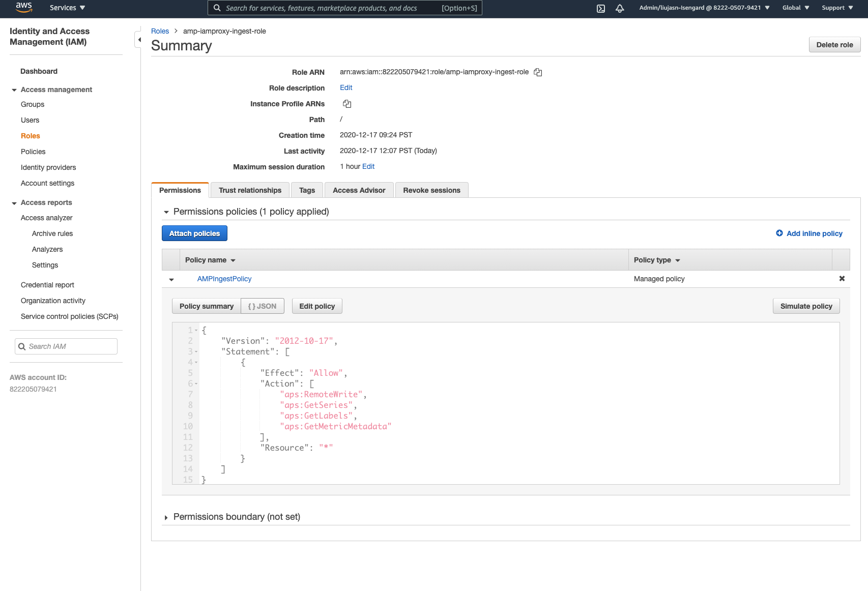Collapse the Permissions policies section
The height and width of the screenshot is (591, 868).
(x=166, y=212)
